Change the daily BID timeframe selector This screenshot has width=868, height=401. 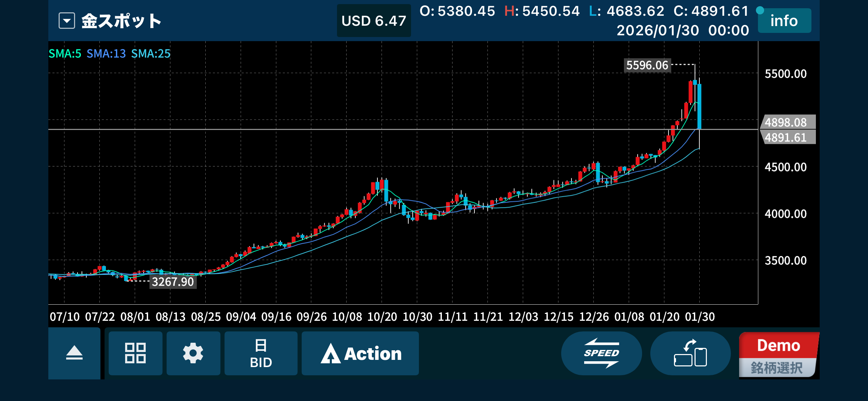click(261, 353)
